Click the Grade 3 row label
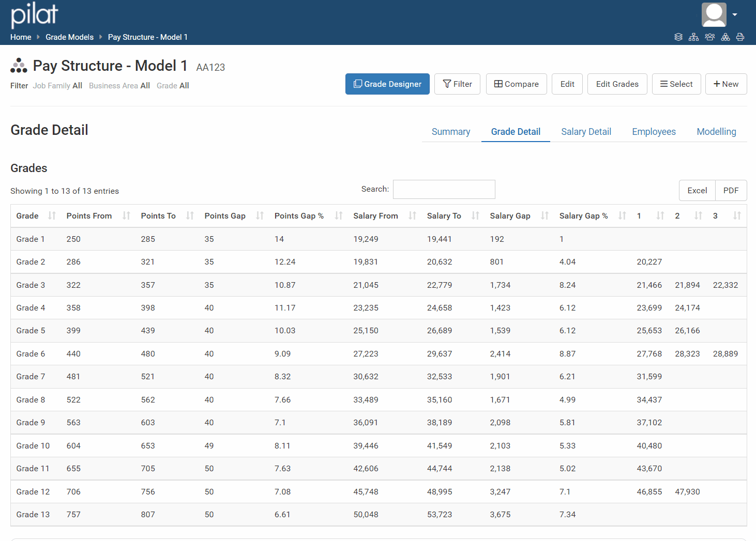This screenshot has width=756, height=541. coord(31,285)
